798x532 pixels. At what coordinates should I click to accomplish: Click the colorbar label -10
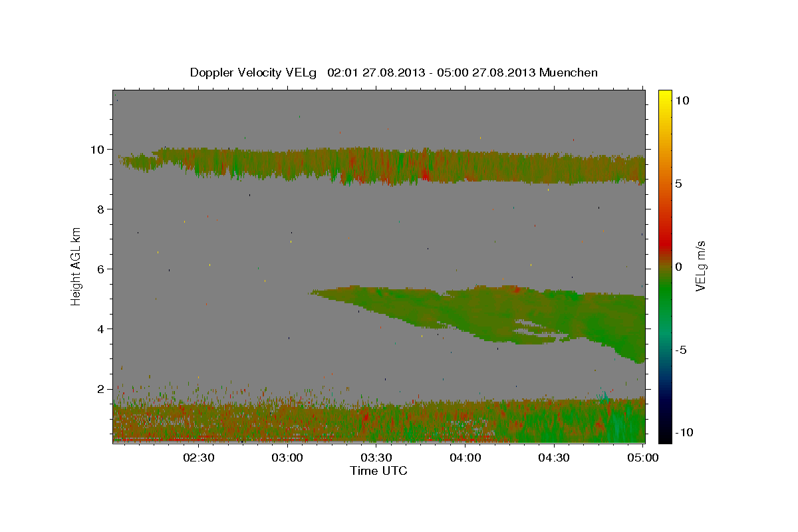684,433
